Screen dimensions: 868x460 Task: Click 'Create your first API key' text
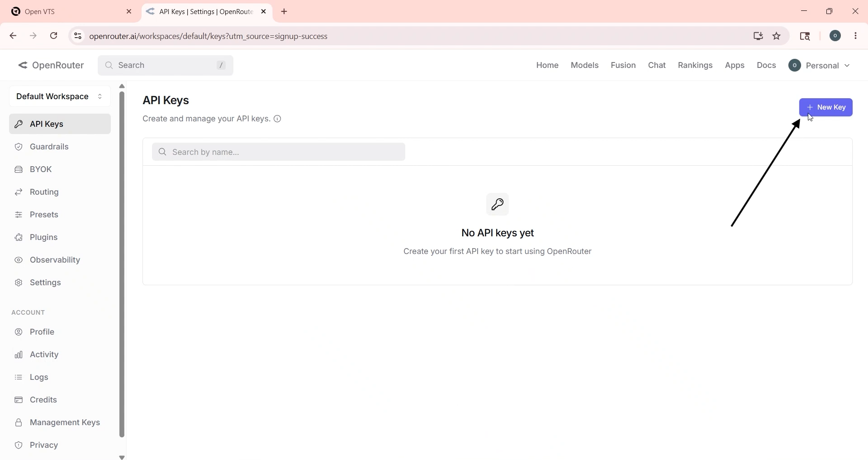point(498,252)
